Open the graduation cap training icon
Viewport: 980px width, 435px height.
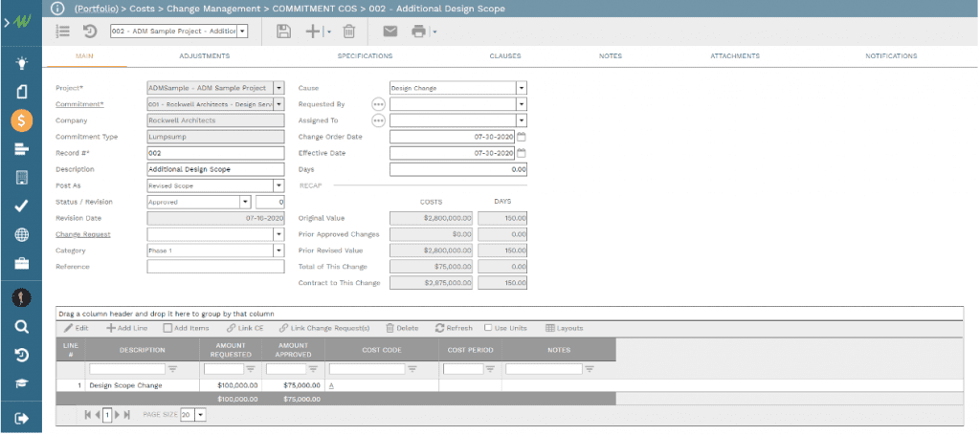point(21,383)
